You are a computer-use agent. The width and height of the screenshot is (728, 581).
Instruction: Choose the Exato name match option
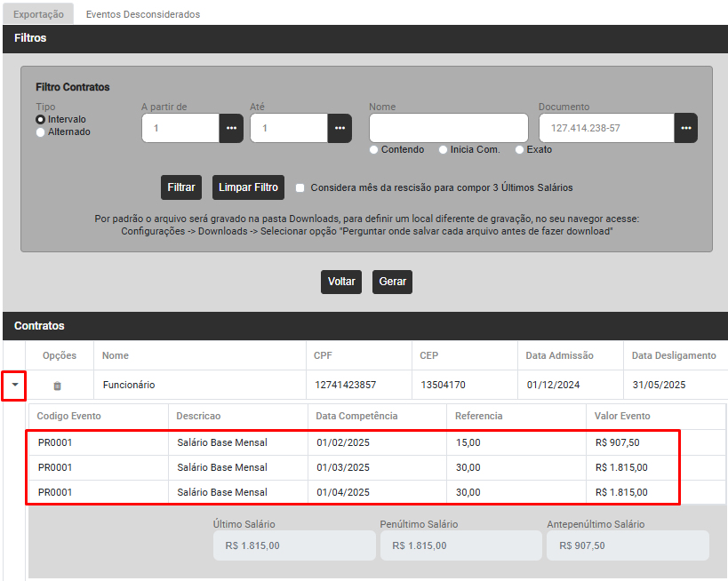click(x=520, y=150)
